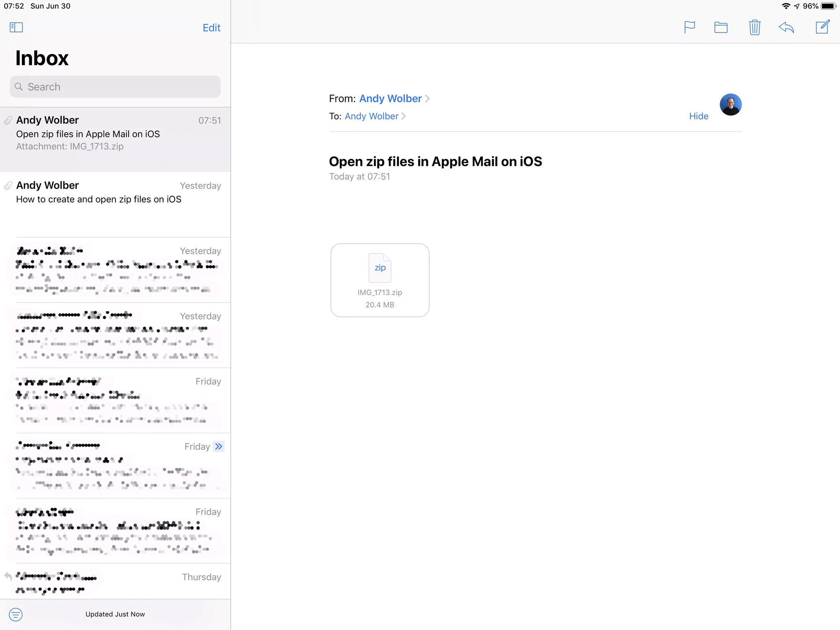Viewport: 840px width, 630px height.
Task: Tap the paperclip icon on the Yesterday Andy Wolber email
Action: tap(8, 186)
